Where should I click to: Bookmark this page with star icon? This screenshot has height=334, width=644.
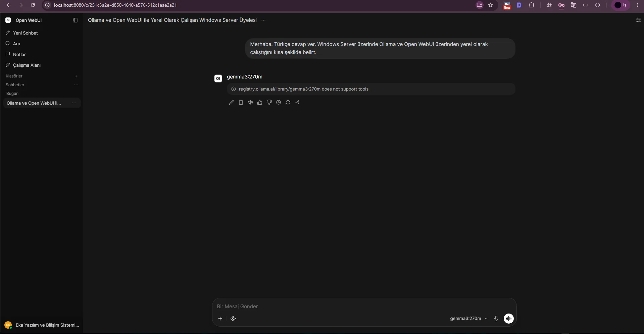coord(490,5)
